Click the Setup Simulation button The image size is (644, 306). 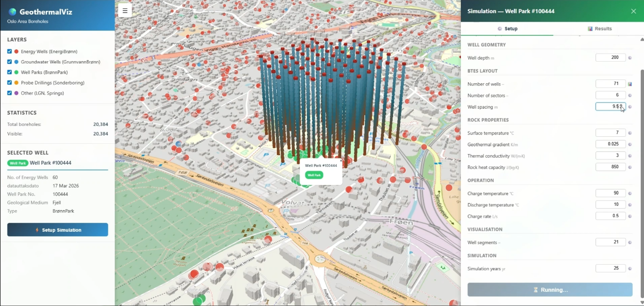[x=57, y=230]
